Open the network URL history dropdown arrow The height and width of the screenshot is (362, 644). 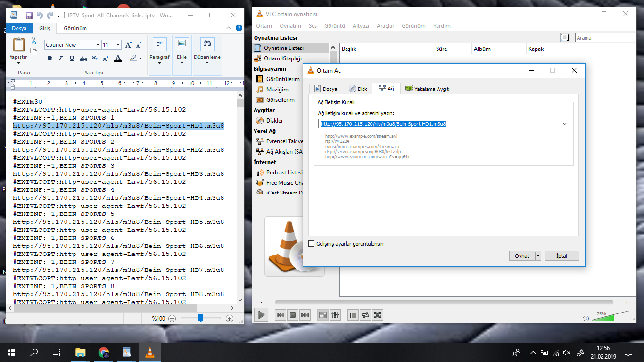point(565,124)
